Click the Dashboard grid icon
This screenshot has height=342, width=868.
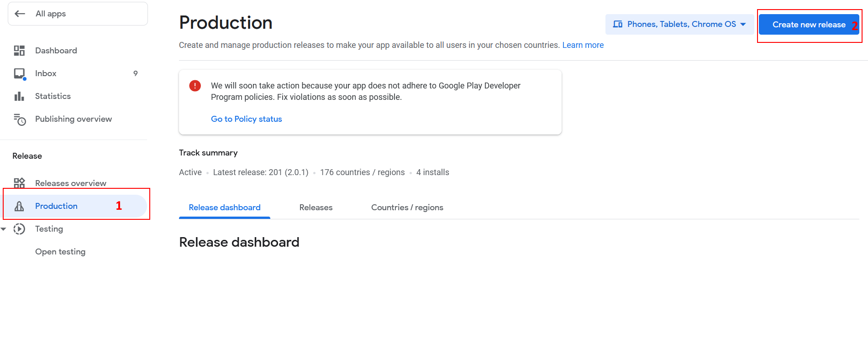[x=19, y=51]
